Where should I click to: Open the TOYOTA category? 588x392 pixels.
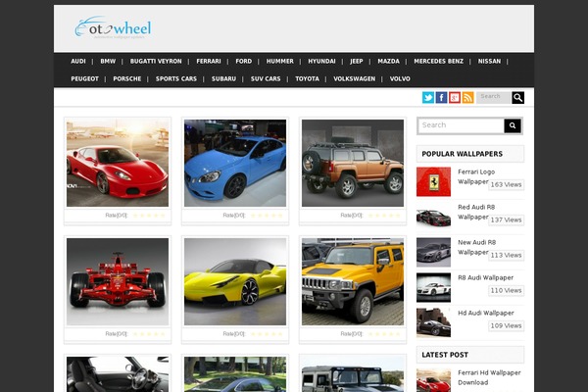307,78
